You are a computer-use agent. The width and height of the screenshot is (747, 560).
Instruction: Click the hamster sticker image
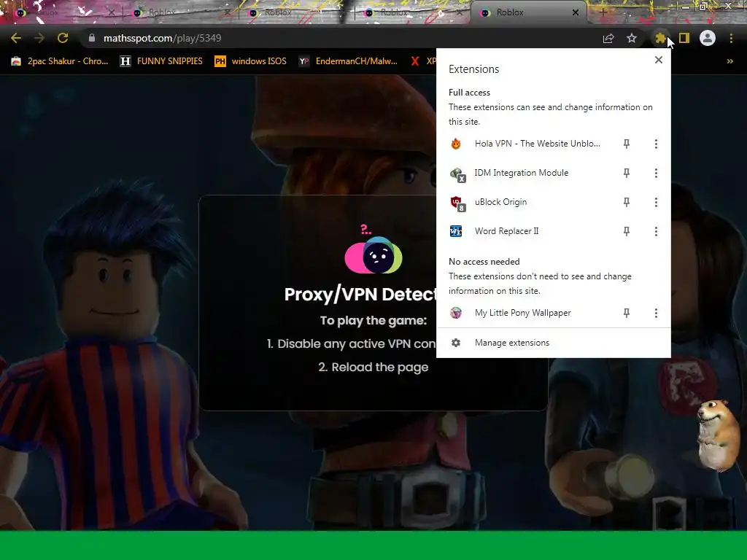719,435
